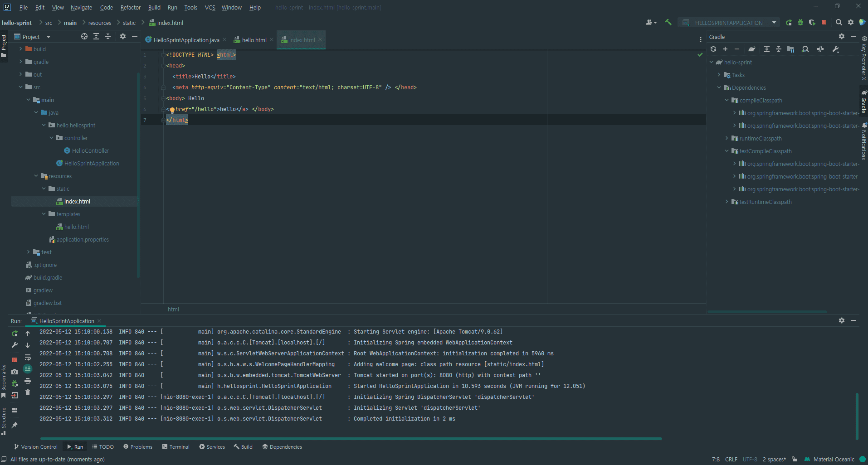Open Project panel options gear
Screen dimensions: 868x465
click(x=123, y=36)
